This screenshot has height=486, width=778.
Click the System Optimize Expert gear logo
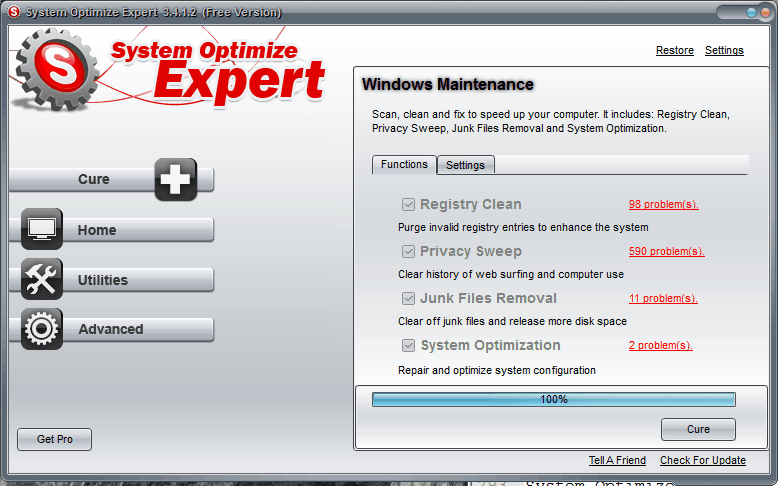56,69
